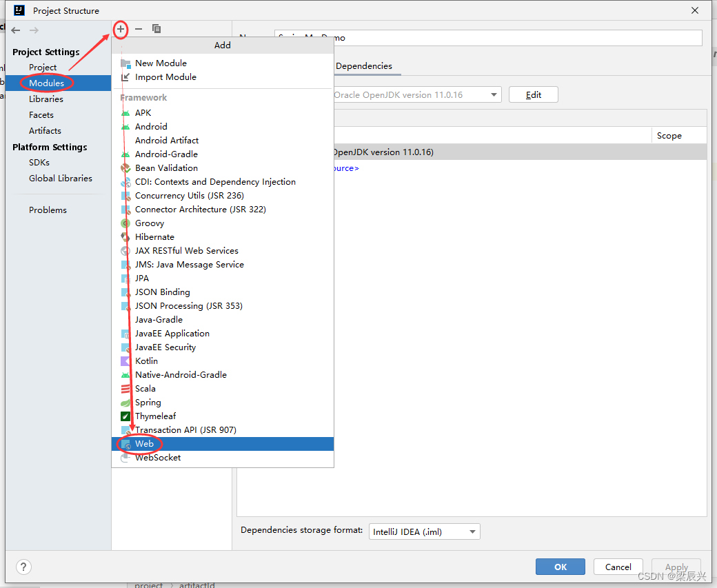Click the APK Android robot icon
This screenshot has height=588, width=717.
coord(125,113)
